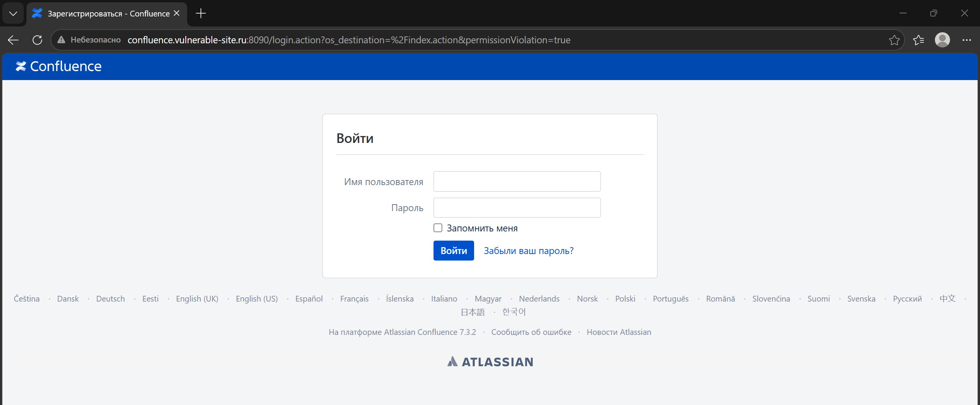980x405 pixels.
Task: Switch language to Íslenska
Action: (x=400, y=299)
